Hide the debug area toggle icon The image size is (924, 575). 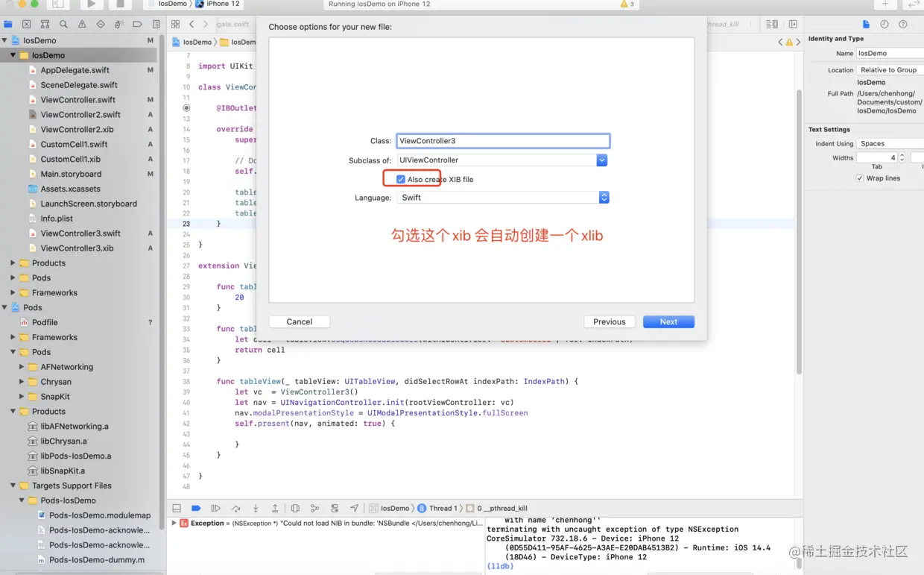pos(177,508)
